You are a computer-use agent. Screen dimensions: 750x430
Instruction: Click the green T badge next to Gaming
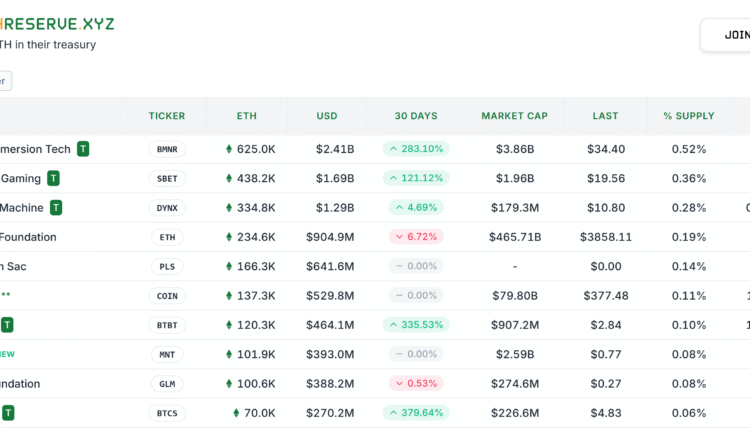pos(53,178)
